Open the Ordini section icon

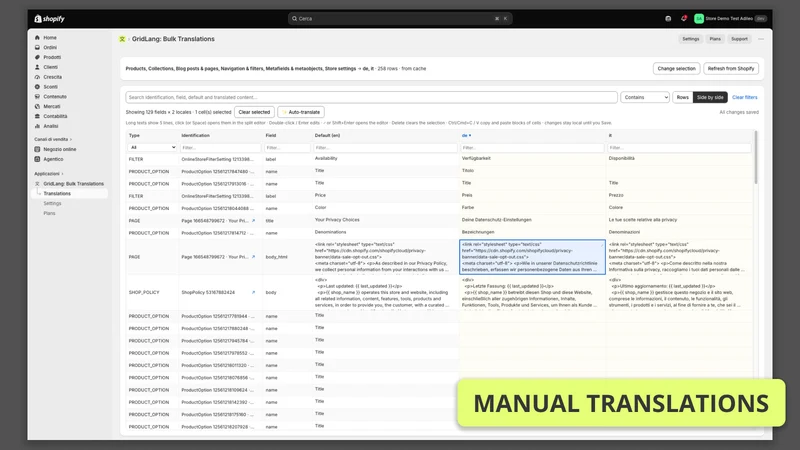pyautogui.click(x=37, y=47)
